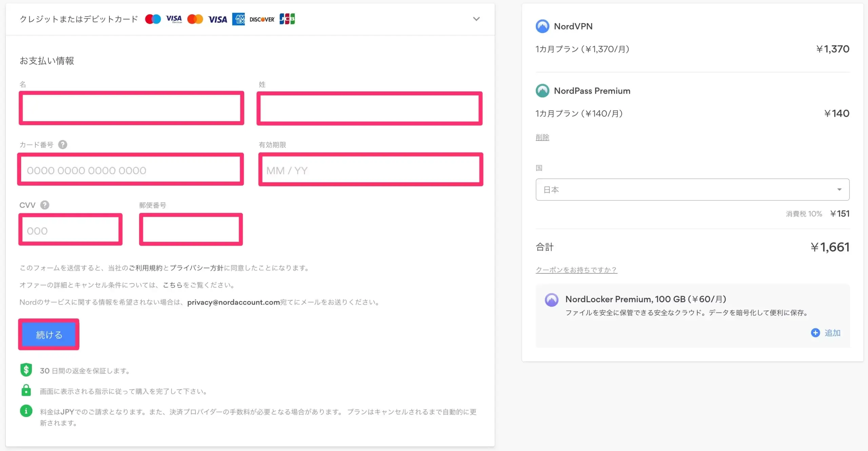Click the NordVPN price ￥1,370
This screenshot has width=868, height=451.
click(x=833, y=49)
